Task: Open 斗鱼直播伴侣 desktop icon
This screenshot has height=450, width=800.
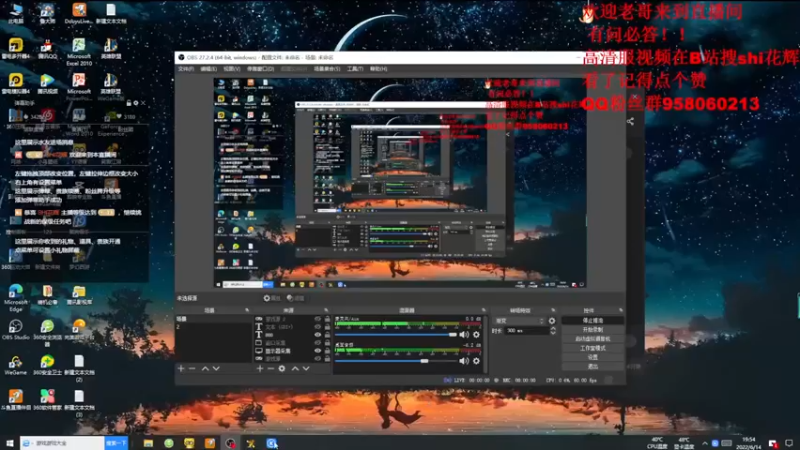Action: (16, 400)
